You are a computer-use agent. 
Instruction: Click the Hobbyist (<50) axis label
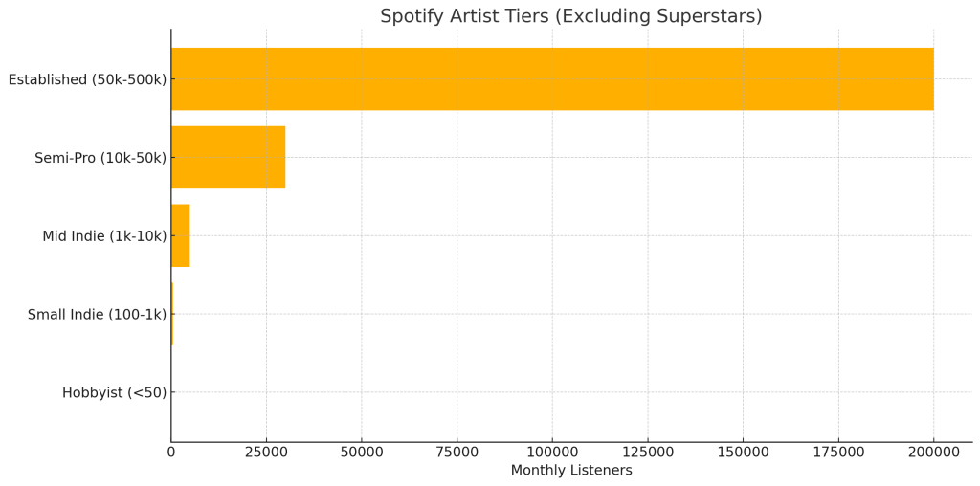pyautogui.click(x=115, y=393)
